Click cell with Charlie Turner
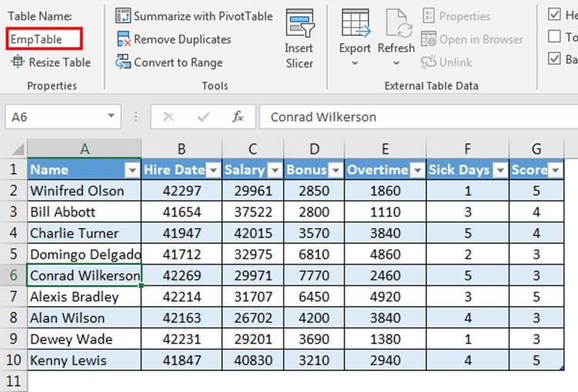This screenshot has height=392, width=578. (85, 233)
